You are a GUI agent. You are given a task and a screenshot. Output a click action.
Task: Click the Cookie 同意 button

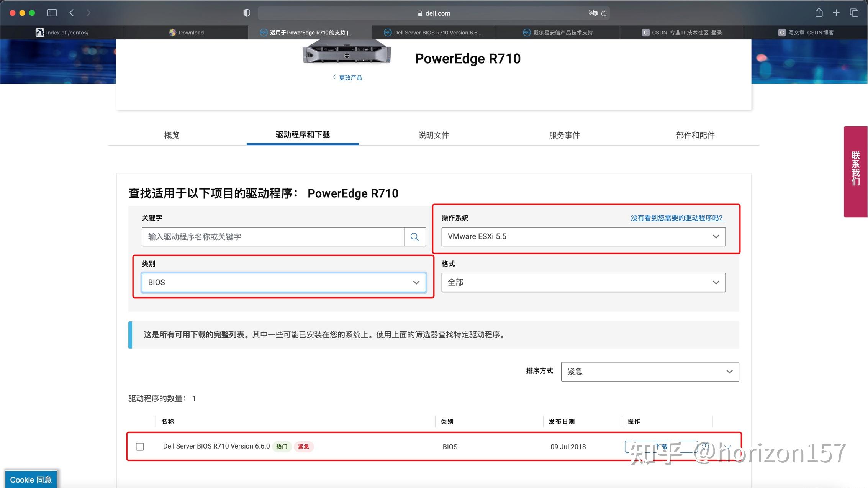tap(31, 480)
